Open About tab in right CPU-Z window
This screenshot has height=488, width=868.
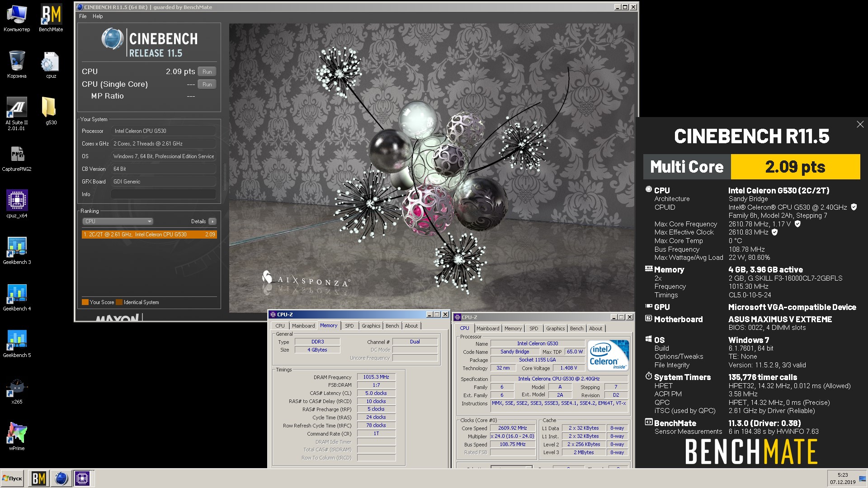pos(596,328)
